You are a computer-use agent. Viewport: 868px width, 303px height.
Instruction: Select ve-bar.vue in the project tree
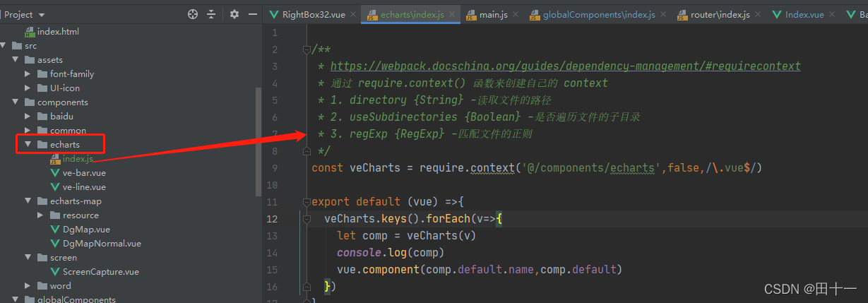(x=84, y=173)
